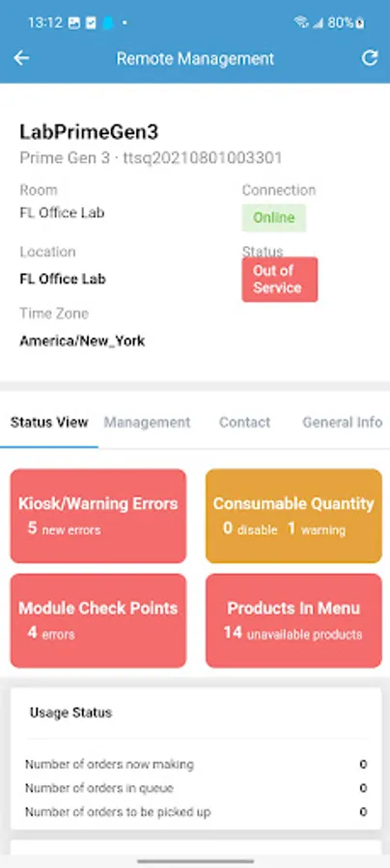
Task: Tap the refresh icon in header
Action: click(370, 58)
